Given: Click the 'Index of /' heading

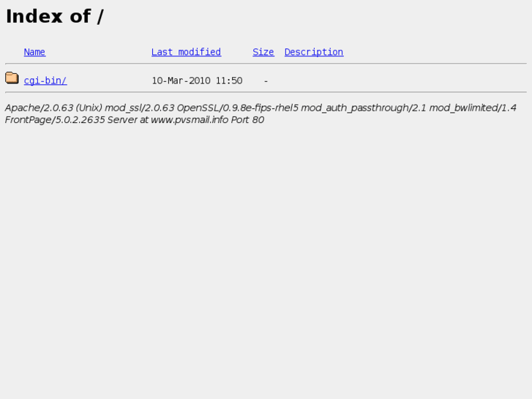Looking at the screenshot, I should (55, 16).
